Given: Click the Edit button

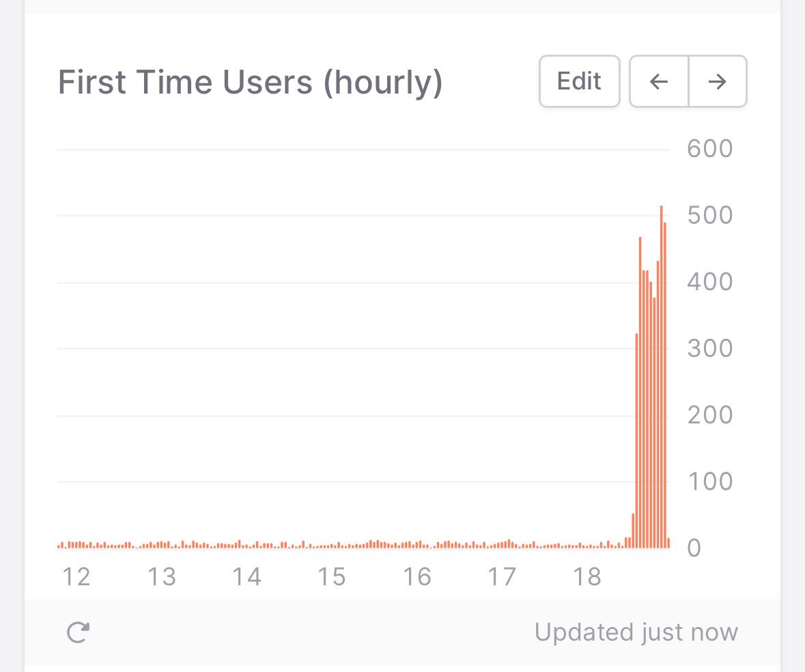Looking at the screenshot, I should (579, 81).
